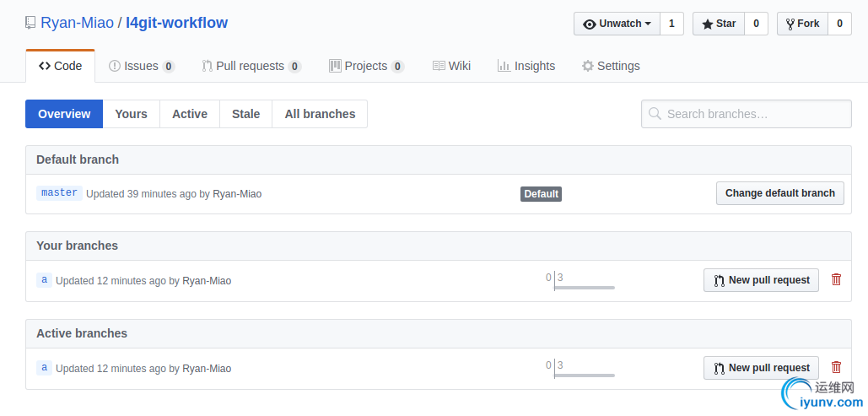Viewport: 868px width, 416px height.
Task: Delete branch a under Your branches
Action: pos(836,279)
